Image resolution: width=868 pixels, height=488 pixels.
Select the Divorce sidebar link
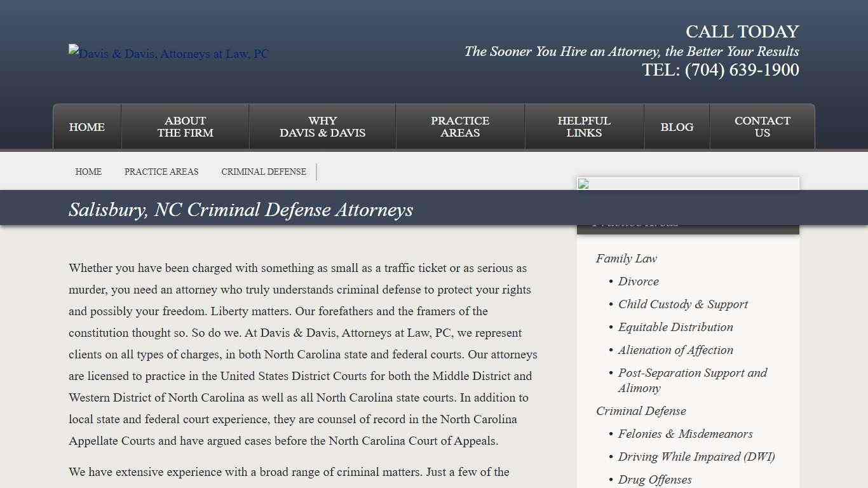coord(638,281)
